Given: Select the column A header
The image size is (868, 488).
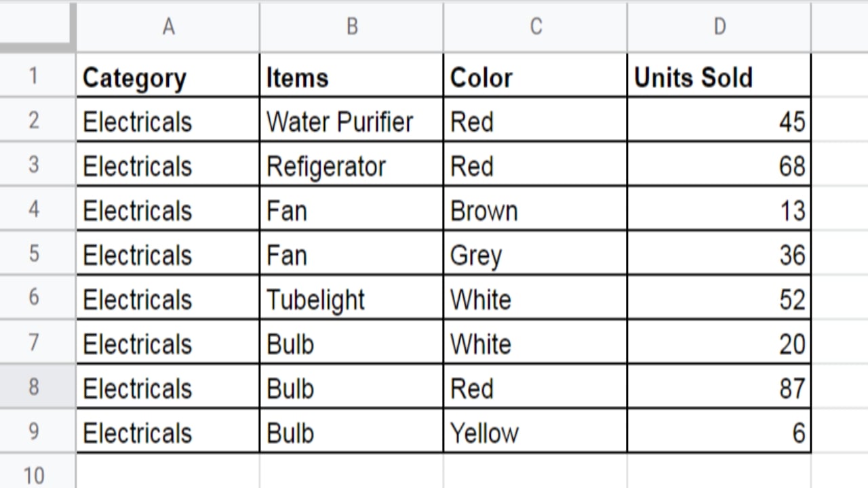Looking at the screenshot, I should pos(168,26).
